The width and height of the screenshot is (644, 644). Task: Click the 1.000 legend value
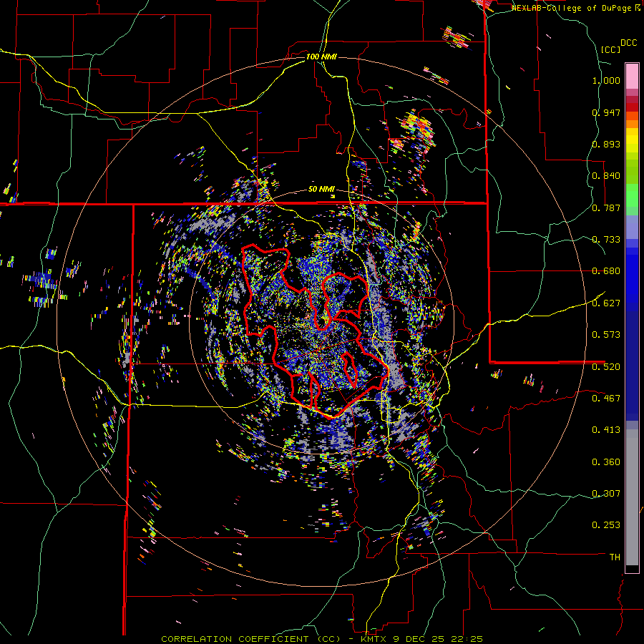point(606,80)
